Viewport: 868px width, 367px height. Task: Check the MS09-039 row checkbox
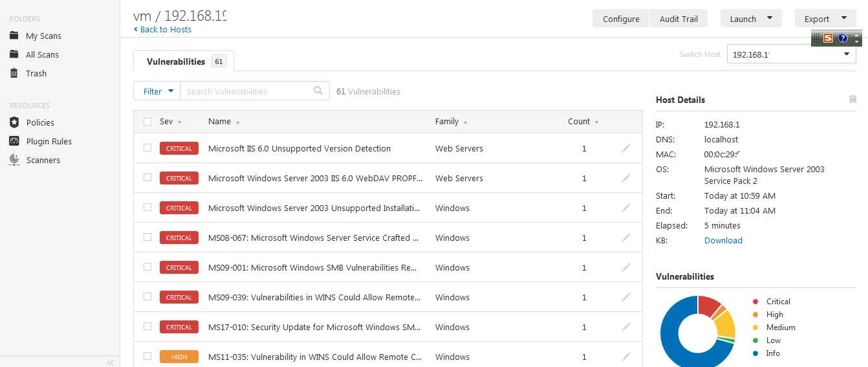tap(147, 296)
